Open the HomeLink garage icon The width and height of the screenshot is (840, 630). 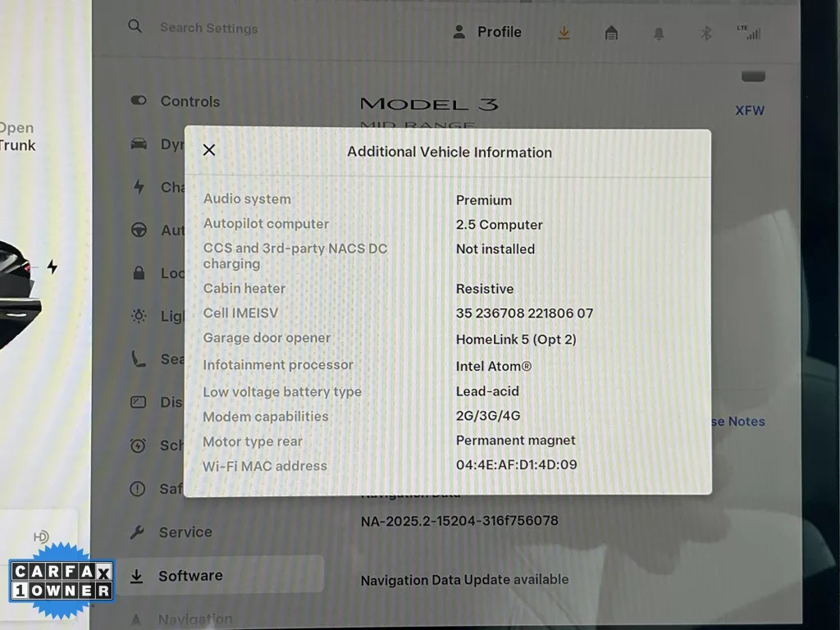point(611,33)
